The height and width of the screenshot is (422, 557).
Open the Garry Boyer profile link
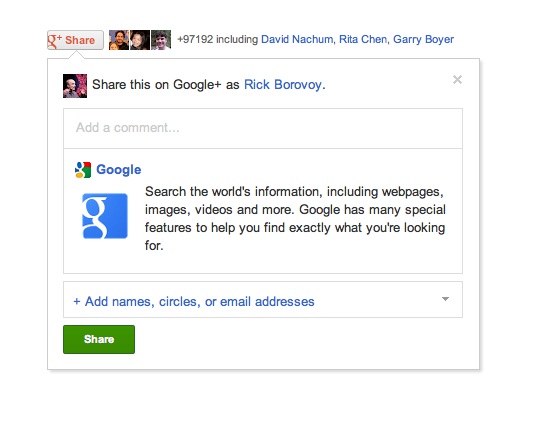pyautogui.click(x=423, y=39)
